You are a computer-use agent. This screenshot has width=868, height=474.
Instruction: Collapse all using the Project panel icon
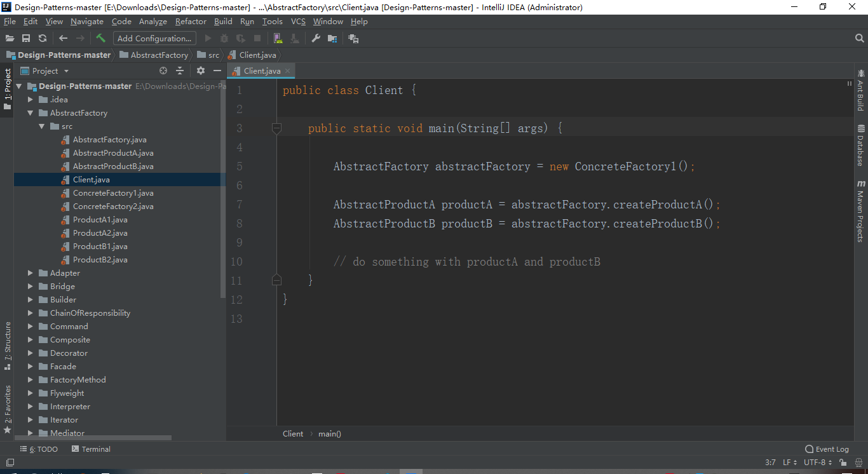tap(180, 71)
